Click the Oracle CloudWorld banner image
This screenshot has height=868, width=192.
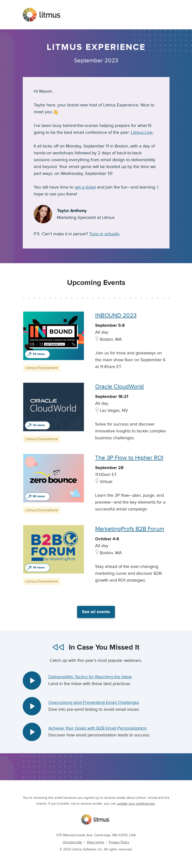[54, 407]
